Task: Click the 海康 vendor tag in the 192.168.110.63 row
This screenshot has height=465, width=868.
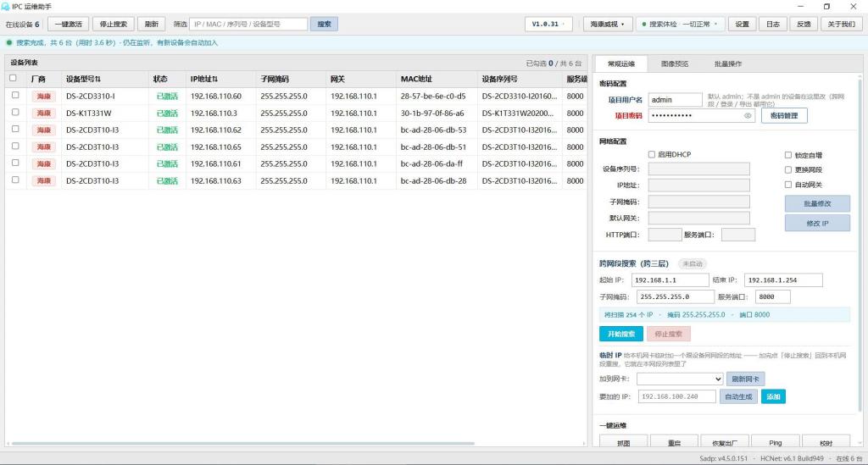Action: tap(44, 180)
